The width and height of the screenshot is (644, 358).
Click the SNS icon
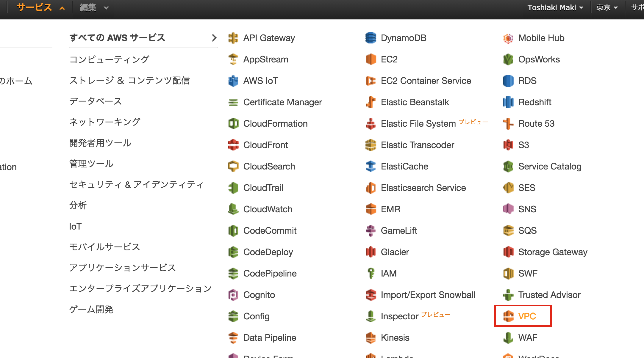click(508, 209)
